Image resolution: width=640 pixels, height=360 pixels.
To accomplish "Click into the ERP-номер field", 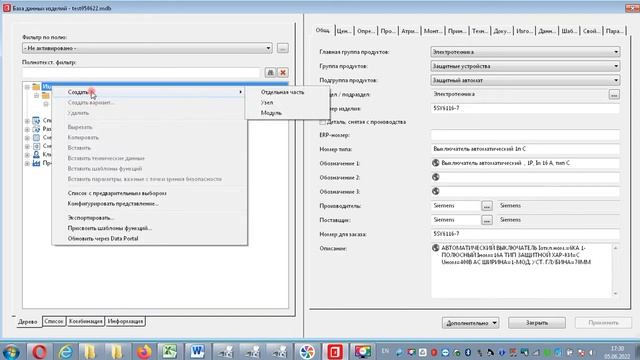I will pyautogui.click(x=525, y=135).
